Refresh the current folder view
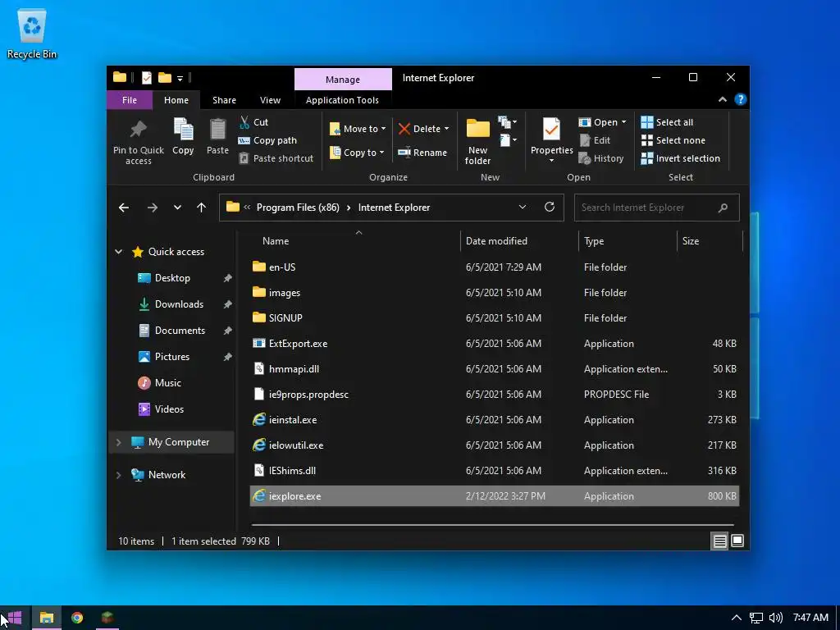 (550, 207)
